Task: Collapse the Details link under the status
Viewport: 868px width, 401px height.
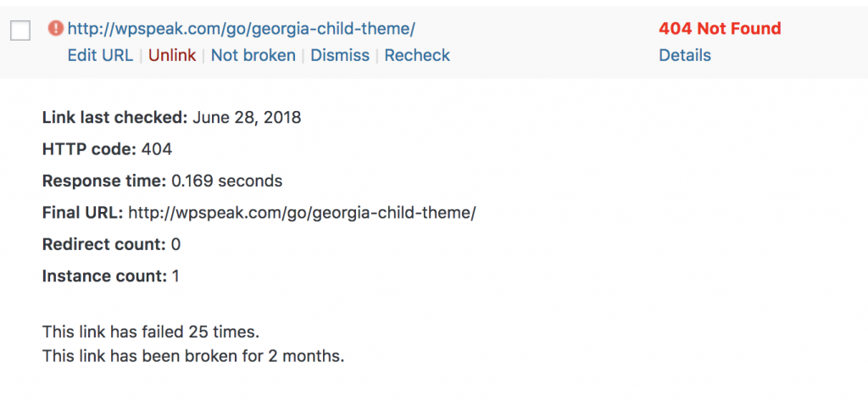Action: 685,55
